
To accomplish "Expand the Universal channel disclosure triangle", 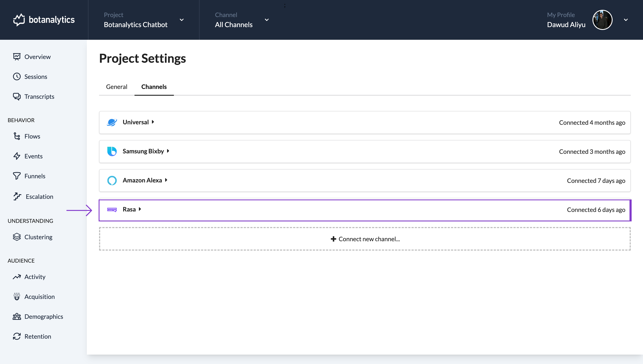I will pos(153,122).
